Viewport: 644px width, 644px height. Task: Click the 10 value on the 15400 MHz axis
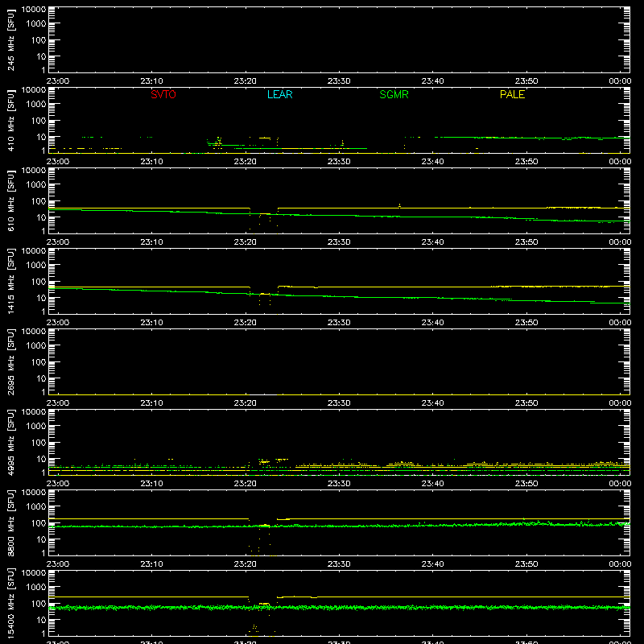[x=41, y=620]
